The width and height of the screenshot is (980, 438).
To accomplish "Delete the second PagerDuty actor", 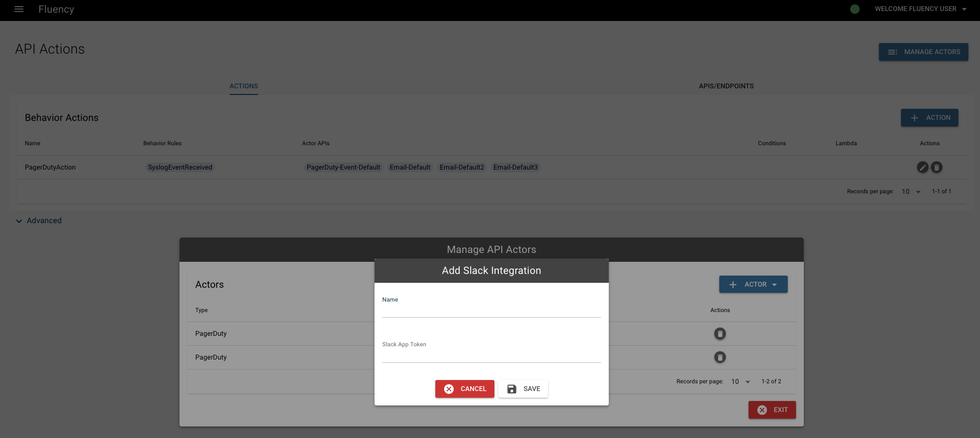I will [720, 357].
